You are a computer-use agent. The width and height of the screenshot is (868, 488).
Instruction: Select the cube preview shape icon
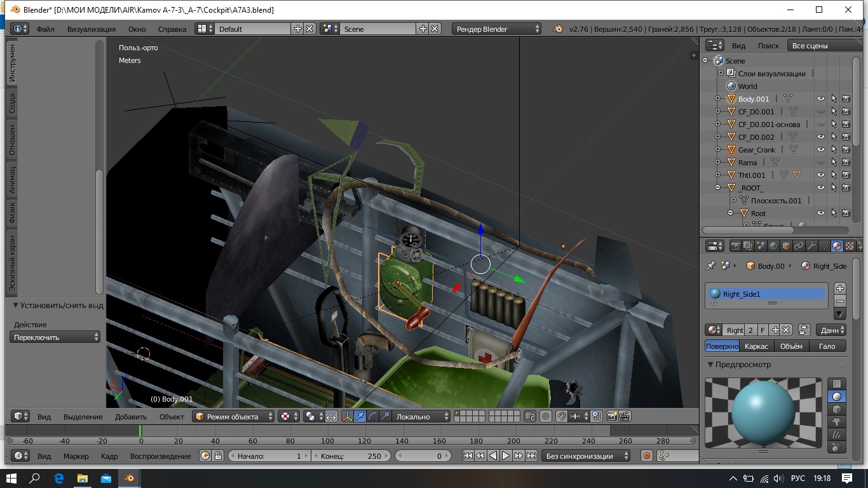coord(837,409)
